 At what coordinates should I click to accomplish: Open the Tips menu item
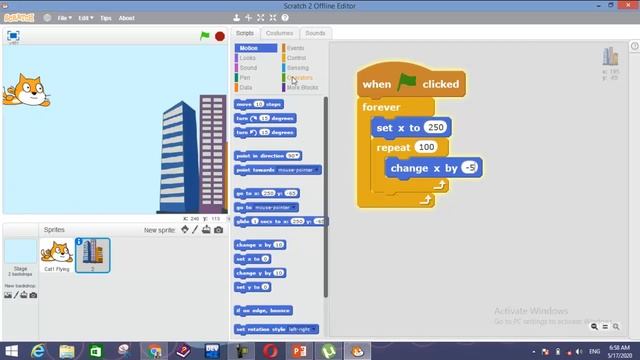(106, 18)
